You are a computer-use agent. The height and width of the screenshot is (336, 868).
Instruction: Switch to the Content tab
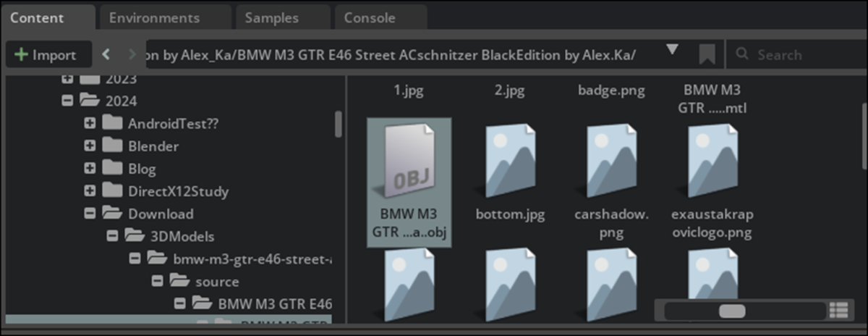(47, 17)
